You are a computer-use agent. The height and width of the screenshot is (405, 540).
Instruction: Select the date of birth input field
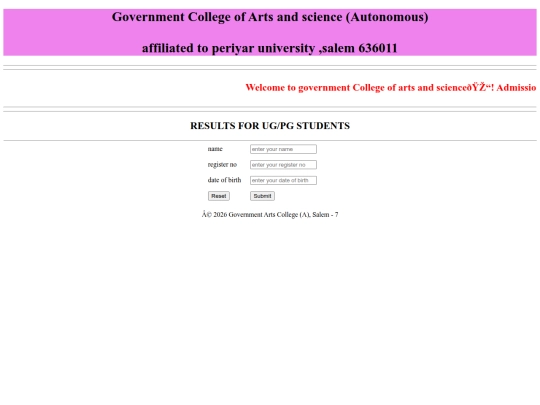pos(283,180)
